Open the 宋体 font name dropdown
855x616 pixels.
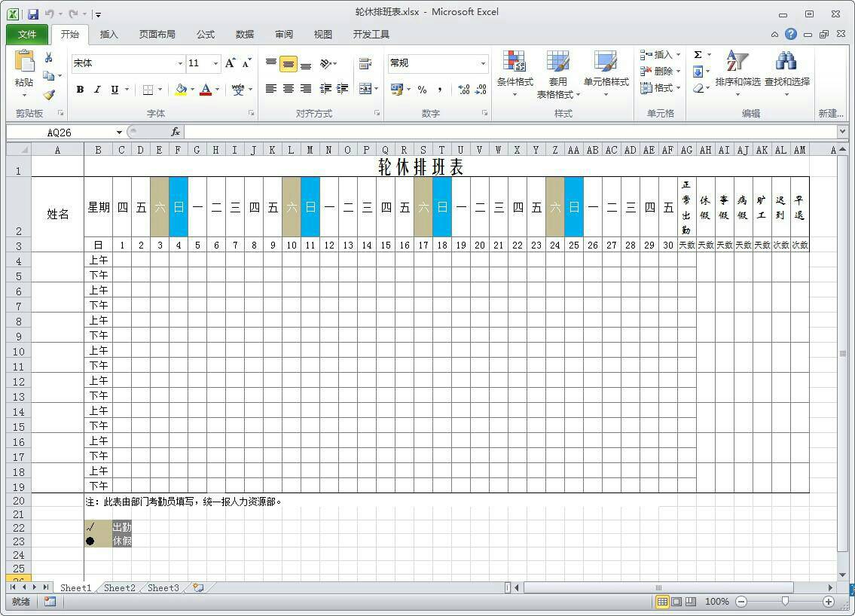coord(180,63)
